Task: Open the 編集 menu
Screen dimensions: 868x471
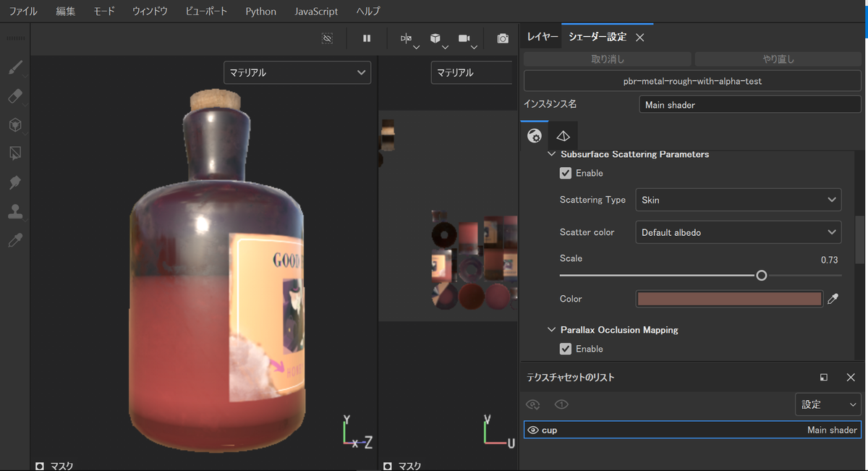Action: point(66,12)
